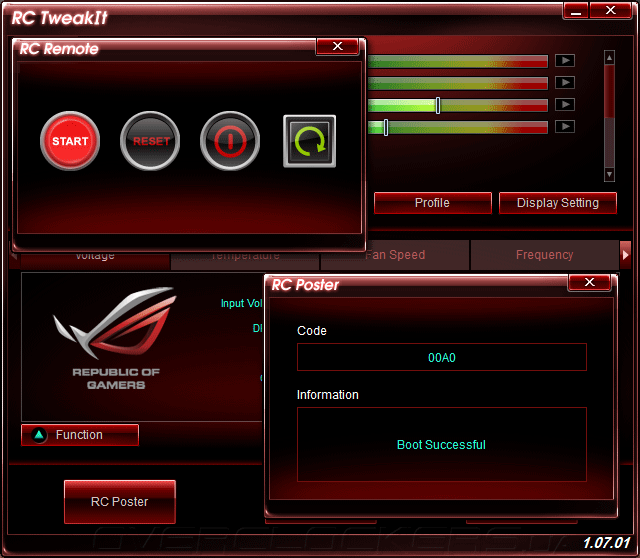Click the play arrow beside the fourth slider
The image size is (640, 558).
coord(565,127)
